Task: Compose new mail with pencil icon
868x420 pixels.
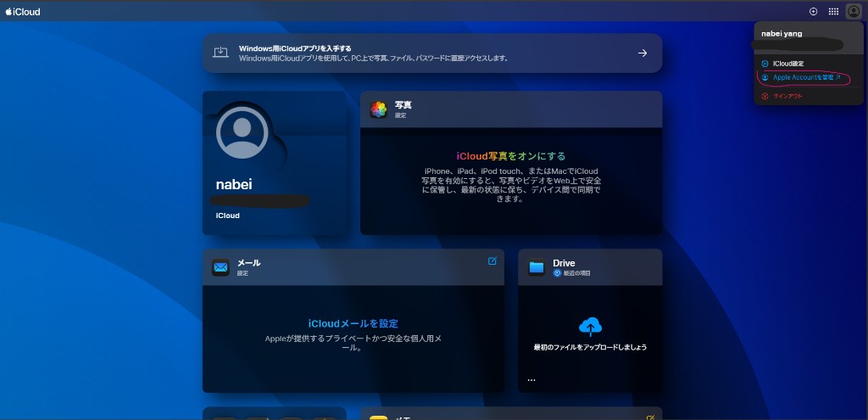Action: click(492, 261)
